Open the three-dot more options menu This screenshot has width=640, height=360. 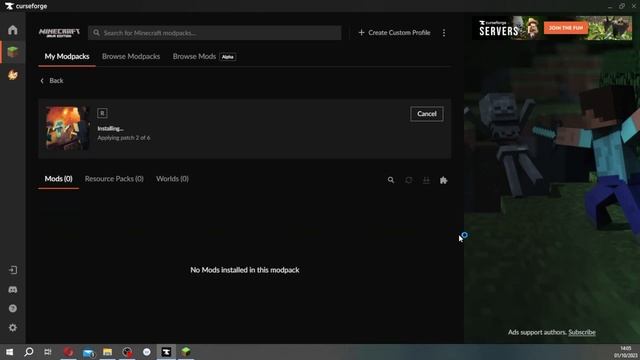pos(444,33)
